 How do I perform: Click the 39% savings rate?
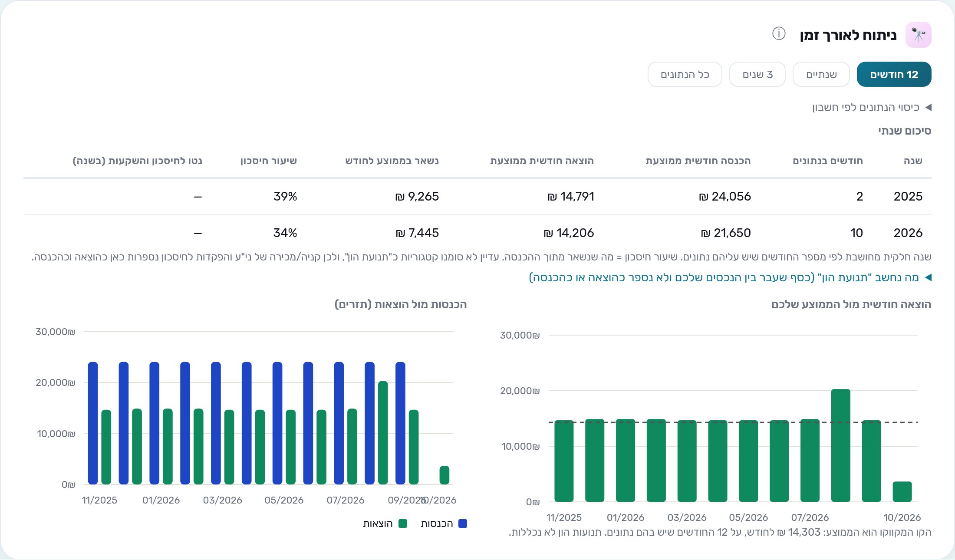coord(285,196)
